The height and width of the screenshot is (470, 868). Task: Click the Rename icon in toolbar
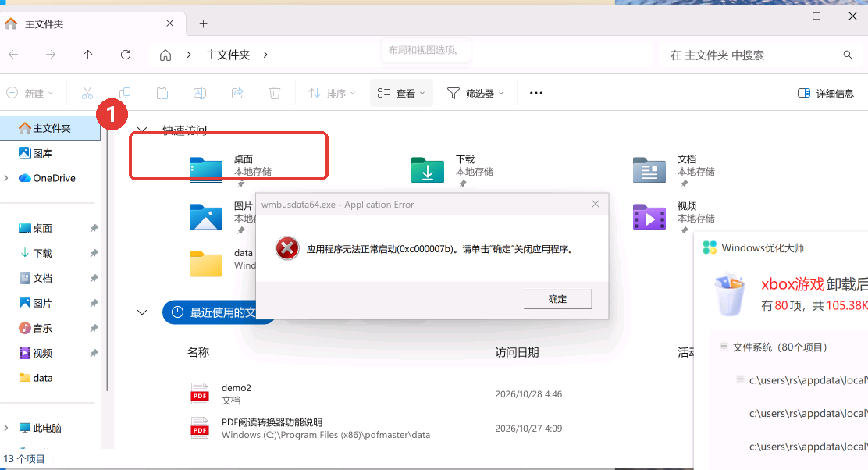point(200,93)
